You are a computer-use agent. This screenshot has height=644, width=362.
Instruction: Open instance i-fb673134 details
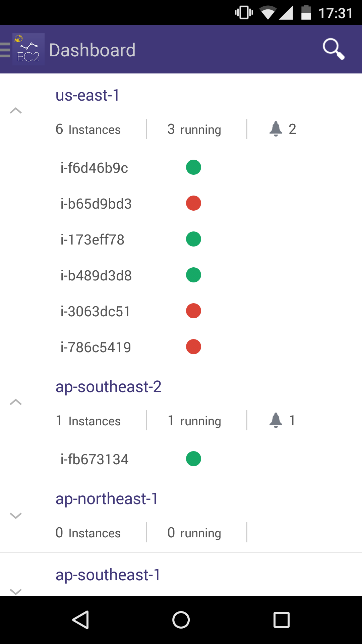click(95, 460)
